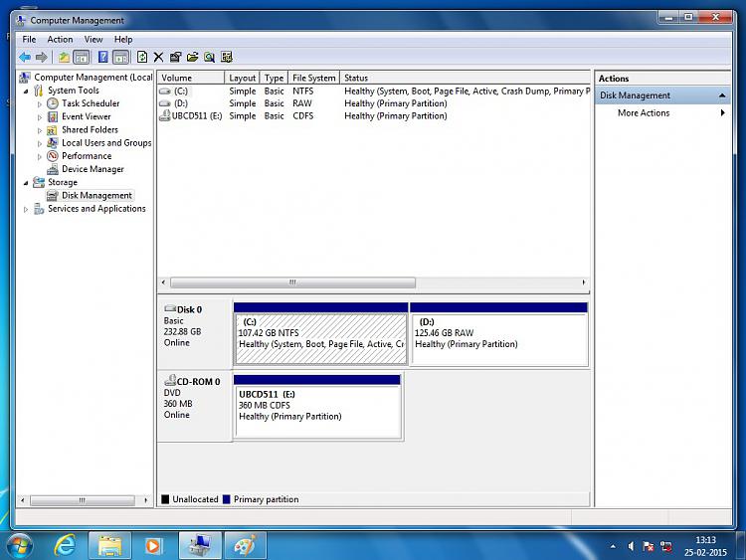Expand the Event Viewer node arrow
Viewport: 746px width, 560px height.
[x=40, y=117]
